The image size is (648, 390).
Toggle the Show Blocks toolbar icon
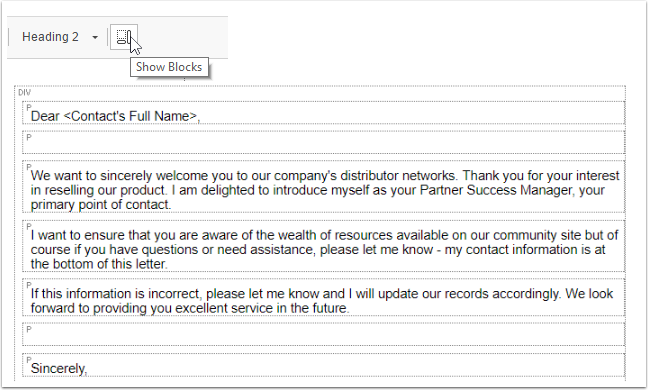click(x=124, y=37)
